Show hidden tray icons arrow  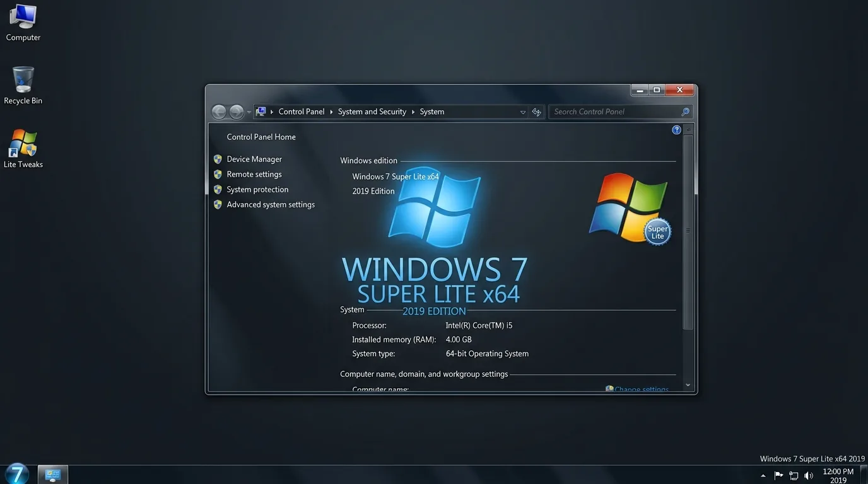[763, 476]
